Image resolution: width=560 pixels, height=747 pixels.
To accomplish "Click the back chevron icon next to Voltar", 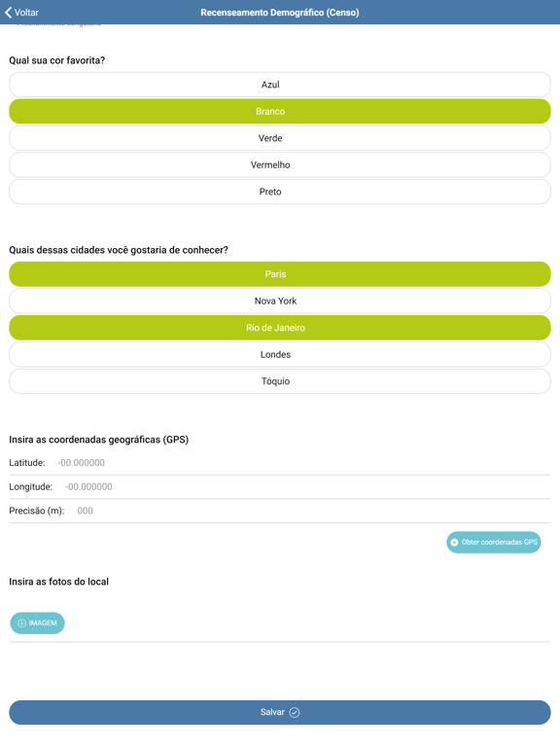I will [x=8, y=13].
